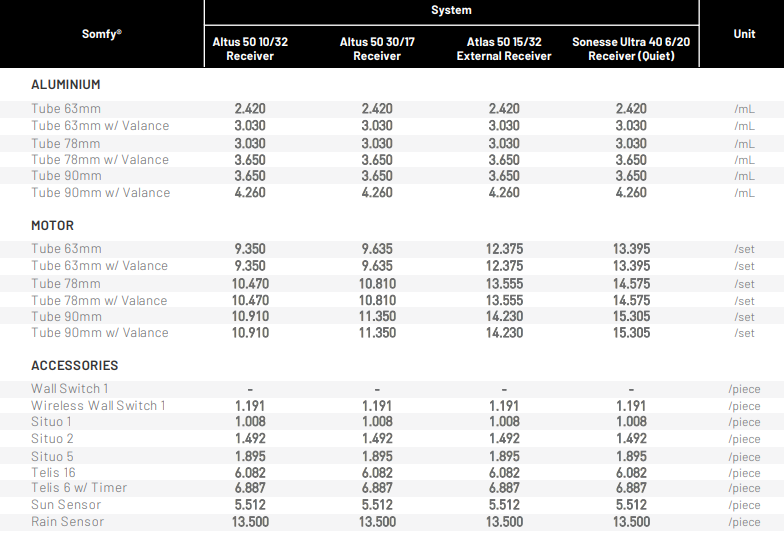The width and height of the screenshot is (784, 535).
Task: Select Motor Tube 78mm value 10.470 under Altus 50 10/32
Action: [x=250, y=284]
